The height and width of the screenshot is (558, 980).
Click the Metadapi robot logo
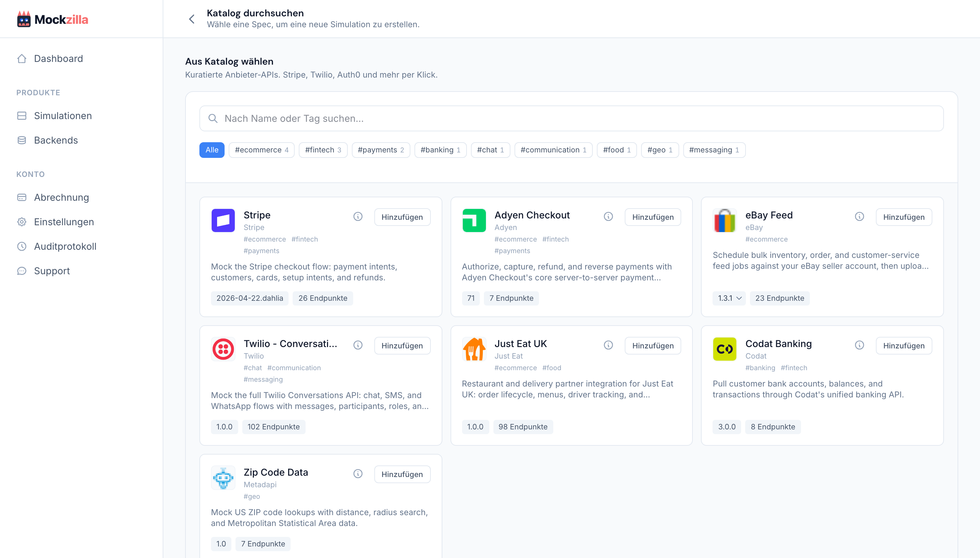[x=223, y=477]
